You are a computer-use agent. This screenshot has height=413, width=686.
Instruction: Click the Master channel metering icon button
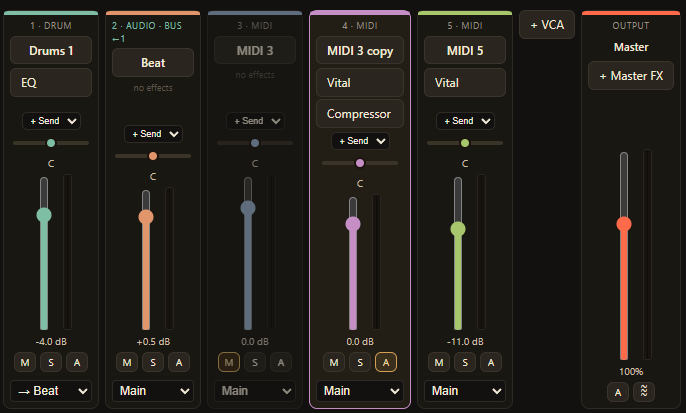pos(644,391)
